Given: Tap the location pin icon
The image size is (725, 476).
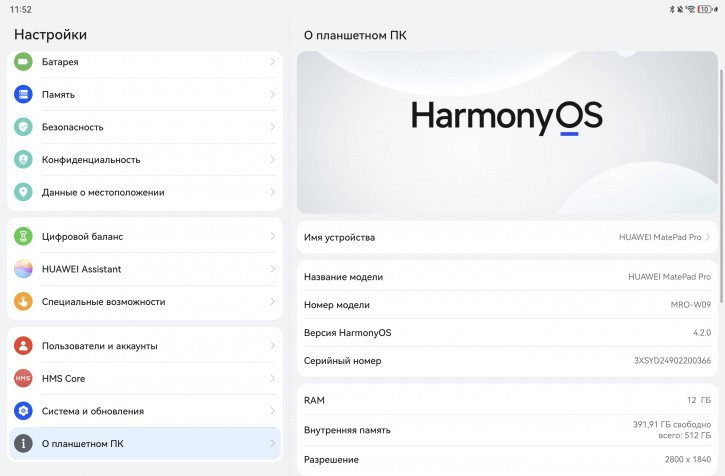Looking at the screenshot, I should coord(23,192).
